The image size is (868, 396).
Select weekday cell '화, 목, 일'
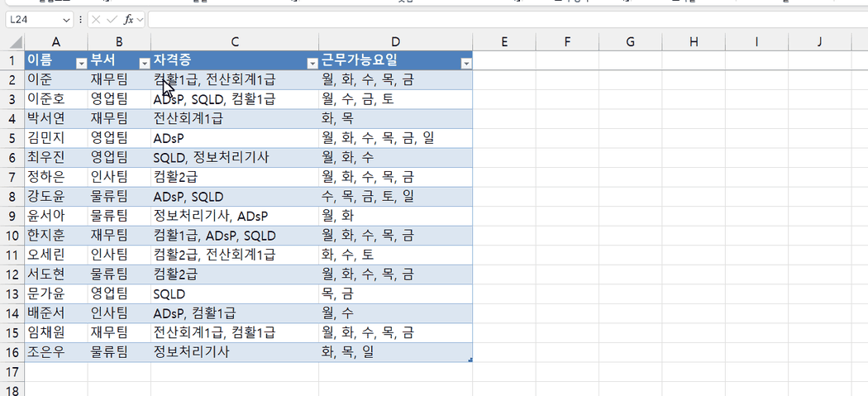395,351
